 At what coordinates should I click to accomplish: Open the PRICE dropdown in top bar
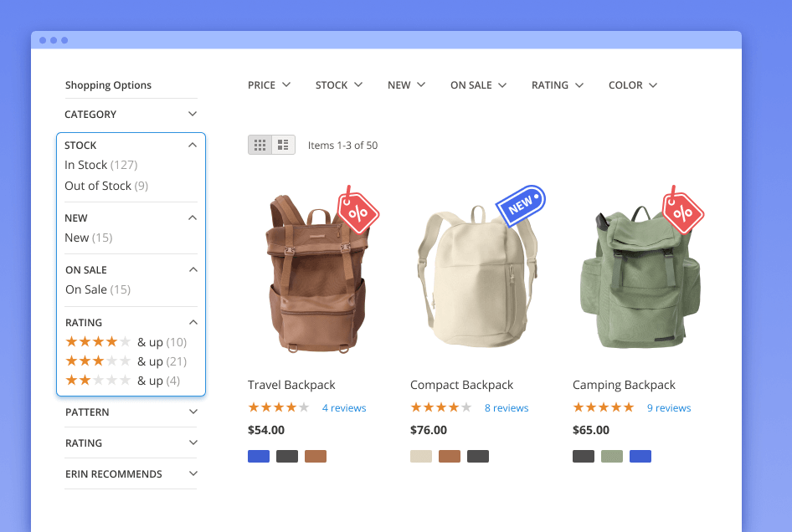click(x=269, y=85)
